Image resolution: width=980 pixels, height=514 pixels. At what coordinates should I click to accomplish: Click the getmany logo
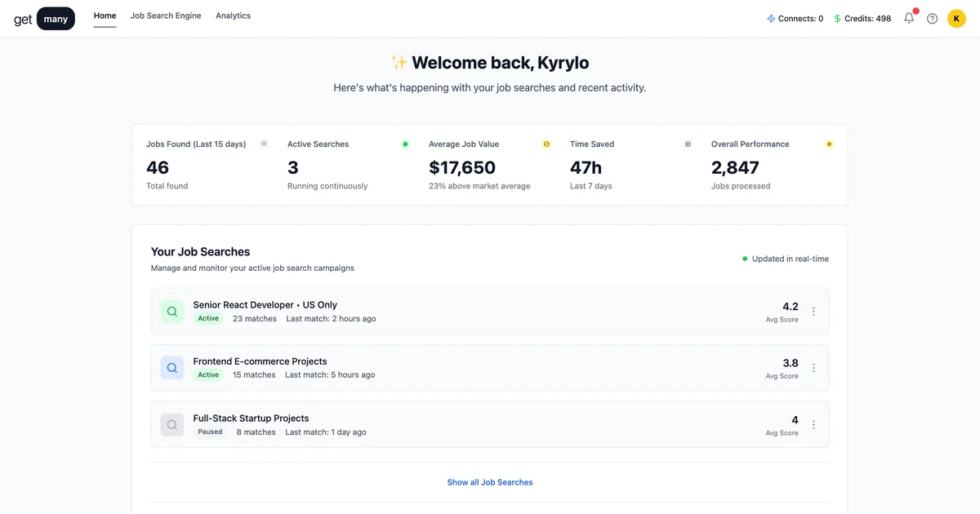[x=44, y=19]
